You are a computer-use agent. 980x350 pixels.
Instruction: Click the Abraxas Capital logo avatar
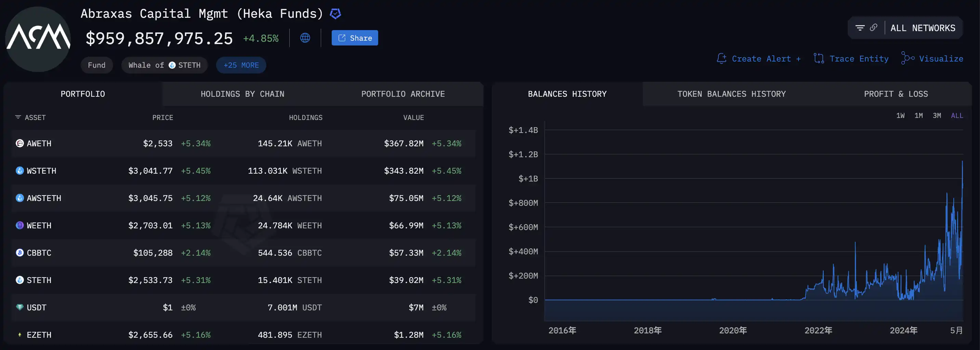[x=38, y=39]
